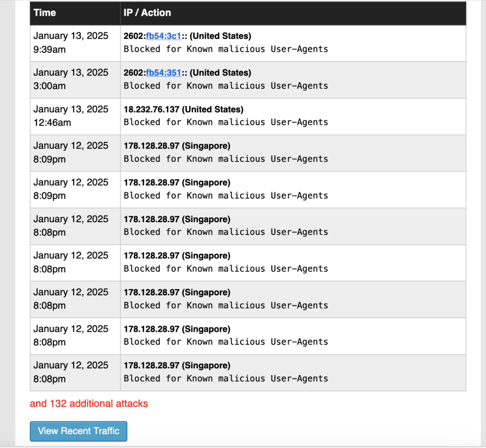The width and height of the screenshot is (486, 448).
Task: Select the Time column header
Action: pyautogui.click(x=45, y=13)
